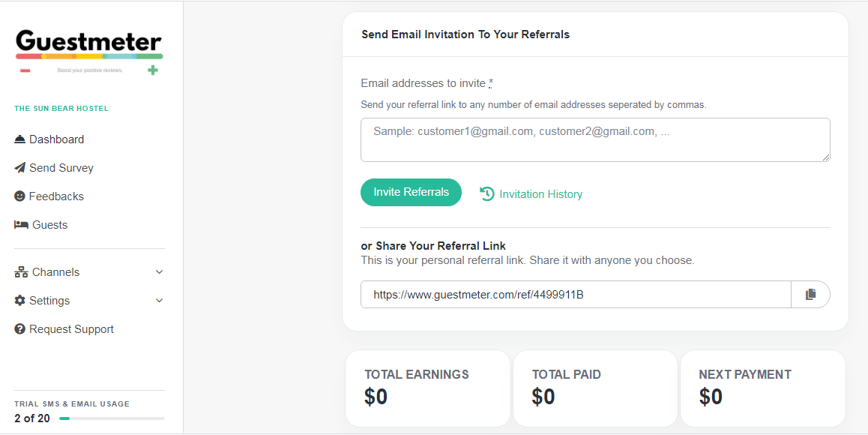Click the Dashboard bell icon

pyautogui.click(x=20, y=139)
